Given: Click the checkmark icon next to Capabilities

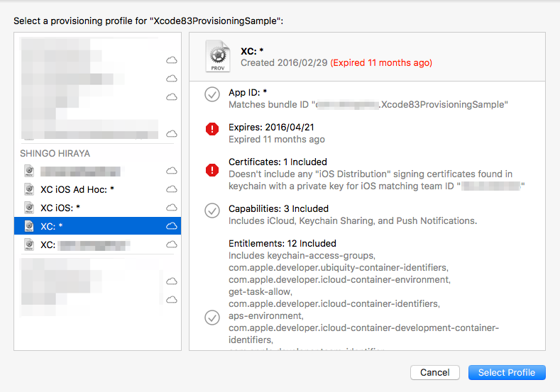Looking at the screenshot, I should coord(212,211).
